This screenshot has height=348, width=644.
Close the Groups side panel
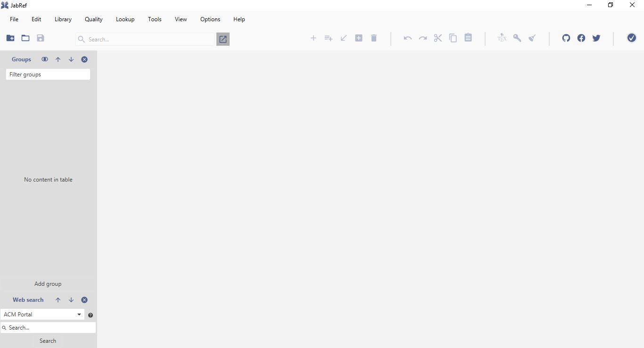pyautogui.click(x=84, y=59)
